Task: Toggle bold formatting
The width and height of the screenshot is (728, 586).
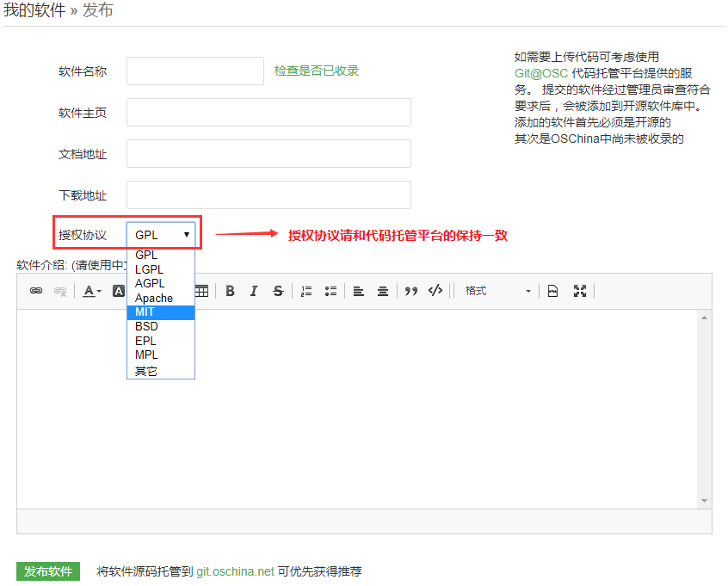Action: point(230,291)
